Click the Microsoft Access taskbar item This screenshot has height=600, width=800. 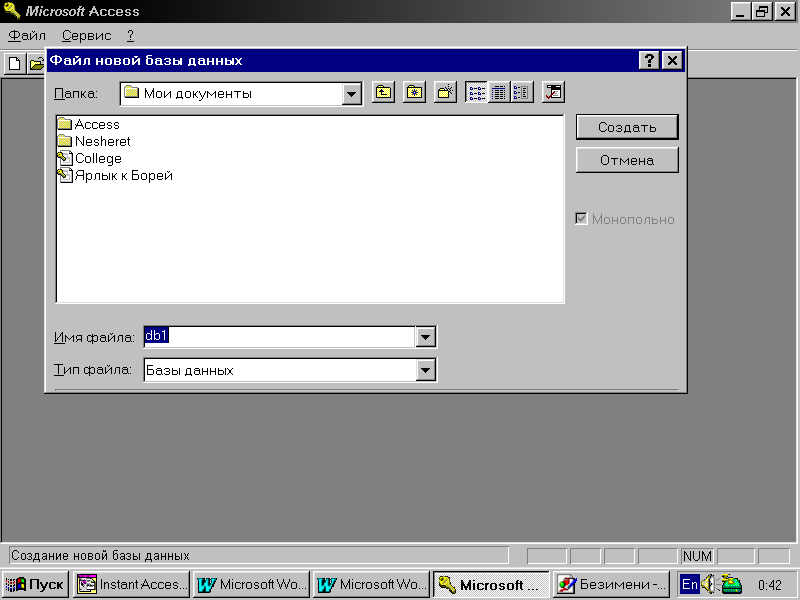(x=491, y=584)
